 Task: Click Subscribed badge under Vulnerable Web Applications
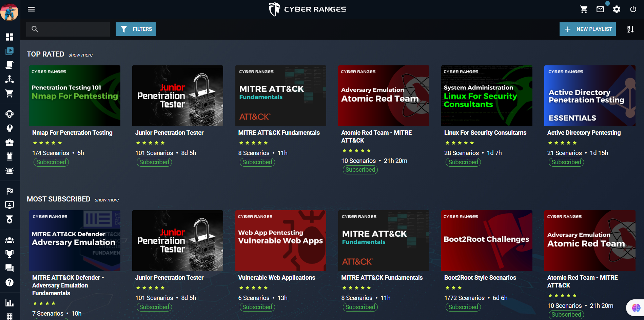click(257, 307)
